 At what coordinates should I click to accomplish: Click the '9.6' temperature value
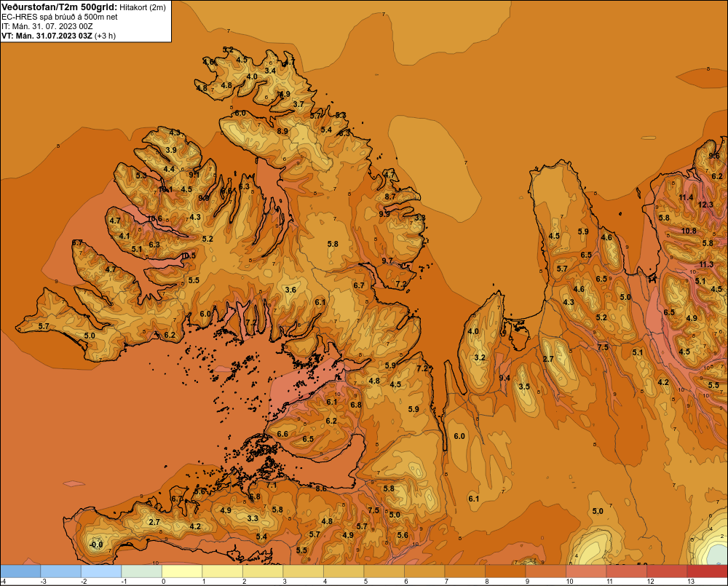[x=714, y=156]
